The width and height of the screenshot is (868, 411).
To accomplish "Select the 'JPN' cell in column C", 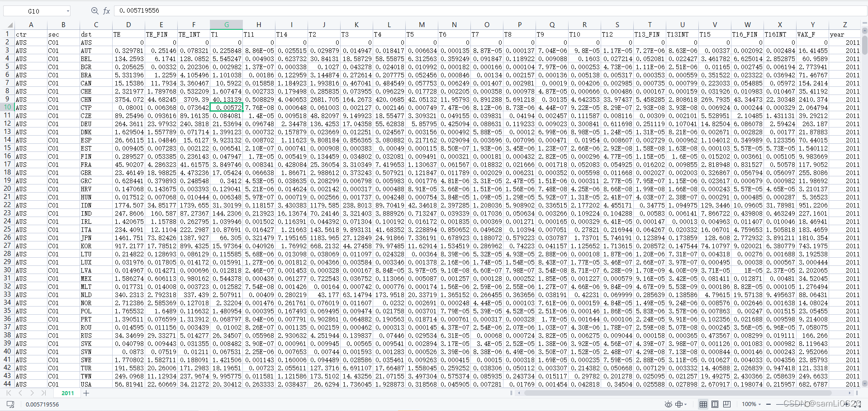I will click(96, 238).
